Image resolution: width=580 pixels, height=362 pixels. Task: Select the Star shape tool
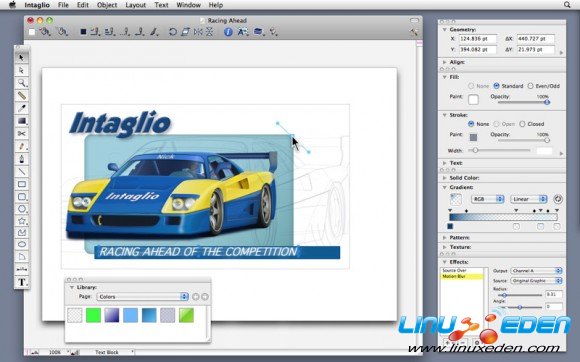coord(22,221)
